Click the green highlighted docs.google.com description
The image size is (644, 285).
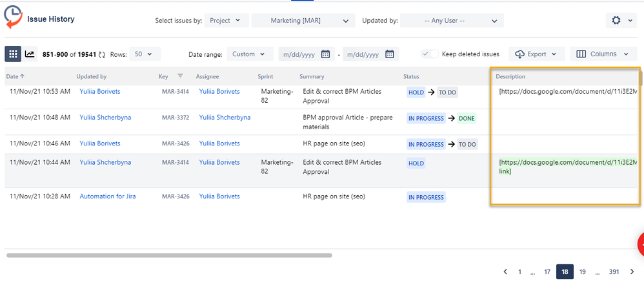(568, 167)
